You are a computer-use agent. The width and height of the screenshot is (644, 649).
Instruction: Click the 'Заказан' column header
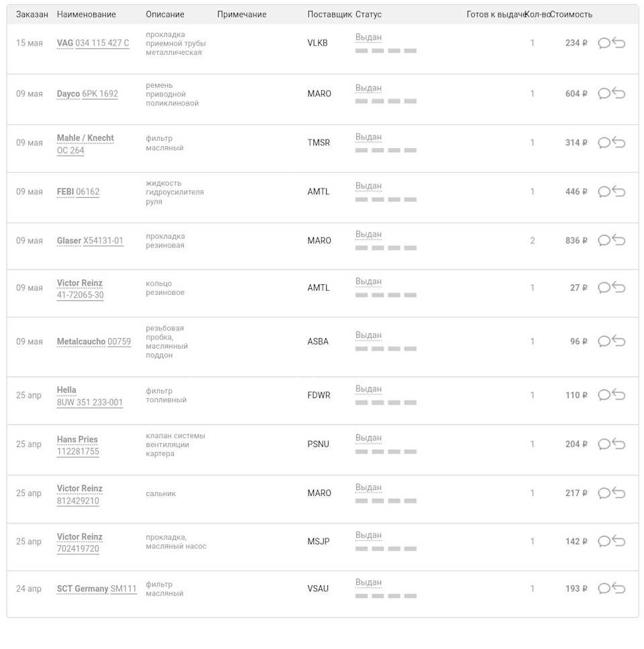point(32,15)
